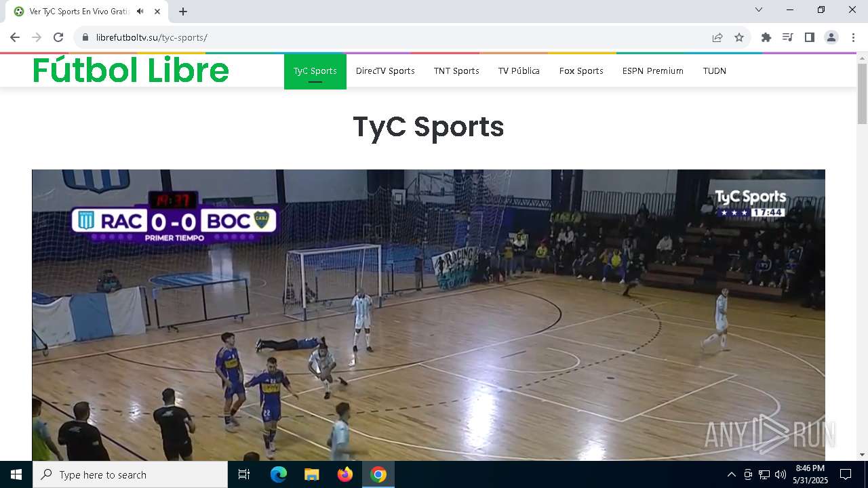The image size is (868, 488).
Task: Click the live video player
Action: pos(429,315)
